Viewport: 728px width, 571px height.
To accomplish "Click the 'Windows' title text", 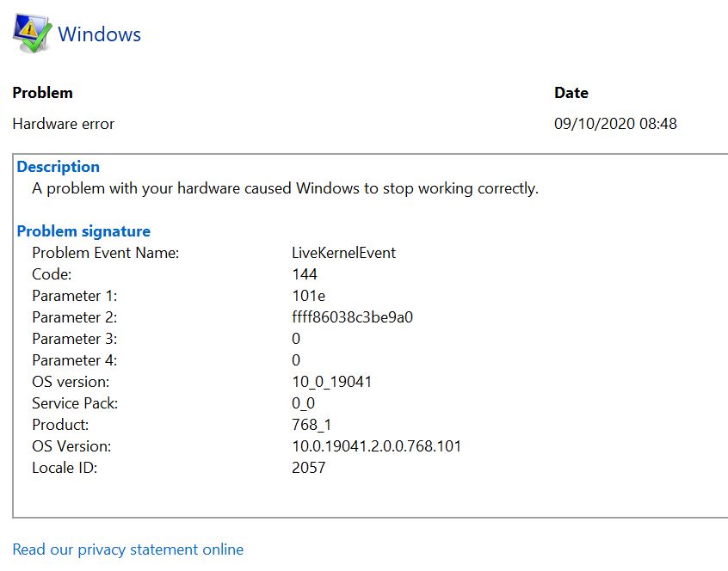I will point(99,34).
